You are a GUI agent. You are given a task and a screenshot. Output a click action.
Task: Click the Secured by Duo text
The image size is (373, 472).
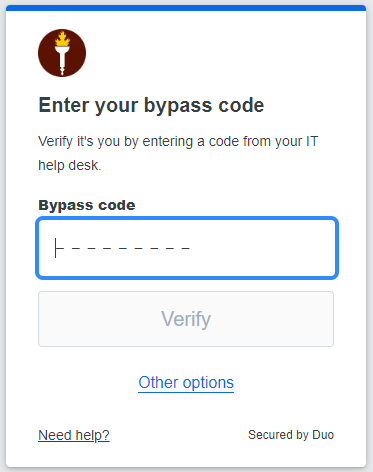click(x=291, y=435)
